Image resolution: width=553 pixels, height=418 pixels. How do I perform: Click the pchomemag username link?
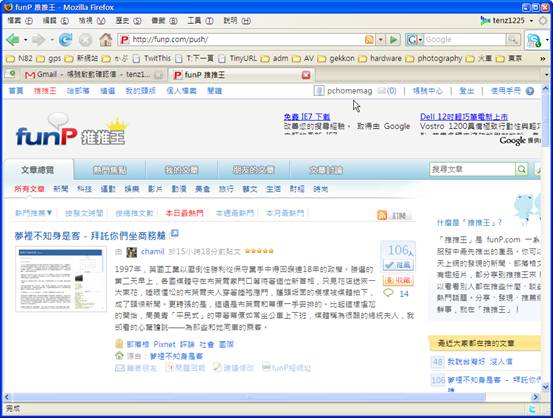pos(350,91)
